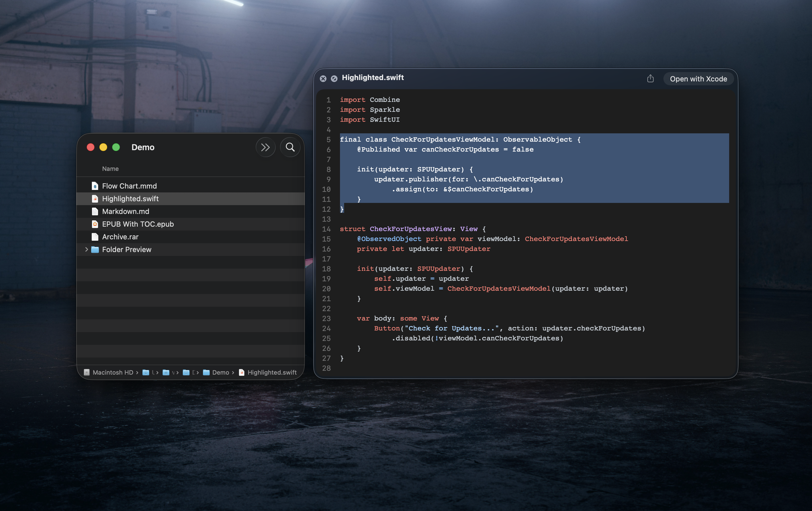Click the Swift file icon in the path bar

tap(242, 372)
